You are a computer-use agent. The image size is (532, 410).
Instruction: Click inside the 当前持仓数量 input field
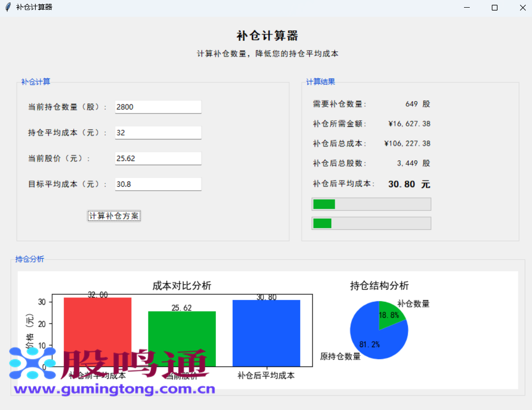click(x=158, y=107)
